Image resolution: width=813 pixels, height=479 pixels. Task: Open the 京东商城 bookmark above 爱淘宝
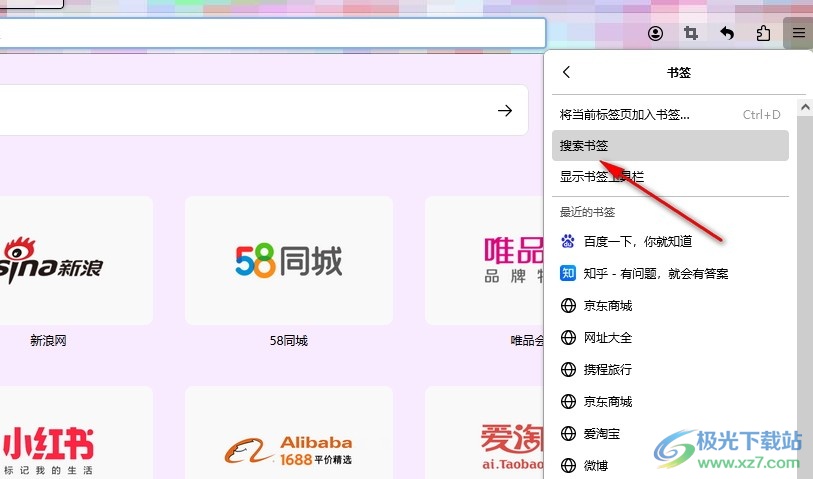[670, 402]
